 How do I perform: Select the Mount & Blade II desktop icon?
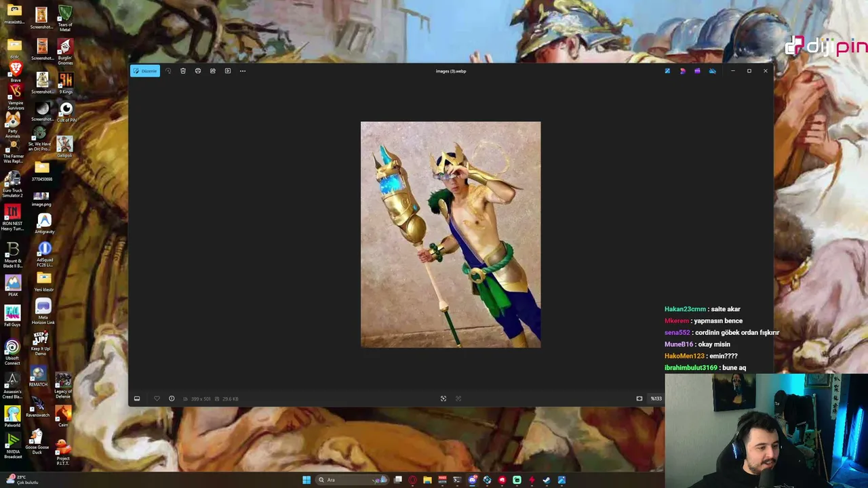[x=13, y=255]
